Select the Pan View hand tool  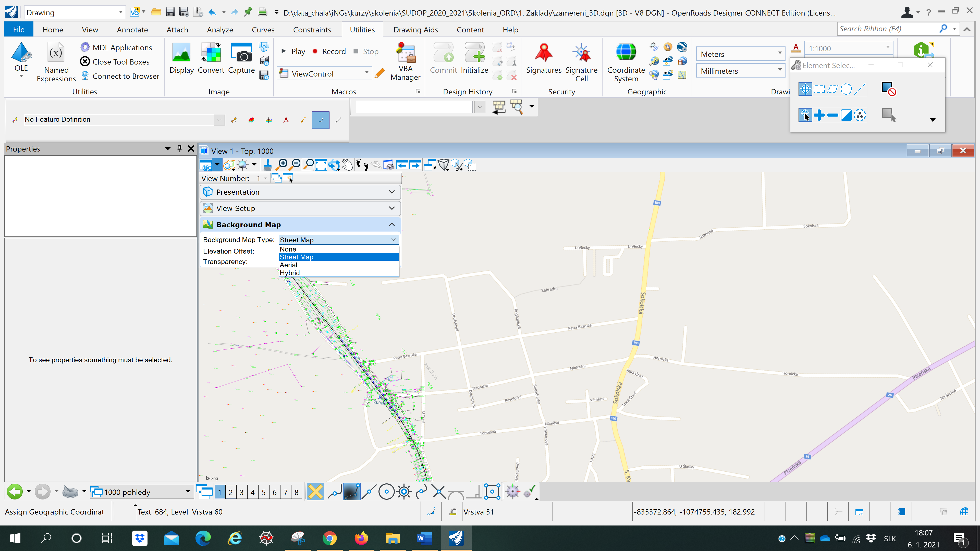[347, 165]
